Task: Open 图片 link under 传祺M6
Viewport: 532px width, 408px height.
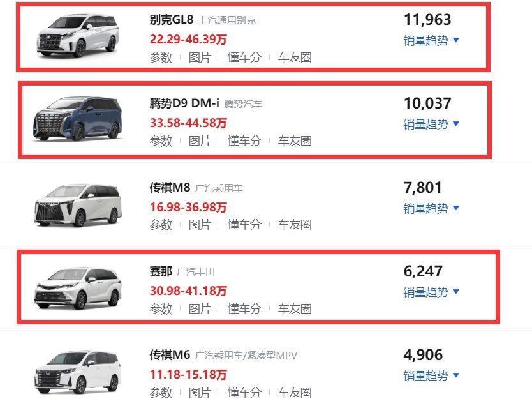Action: click(200, 393)
